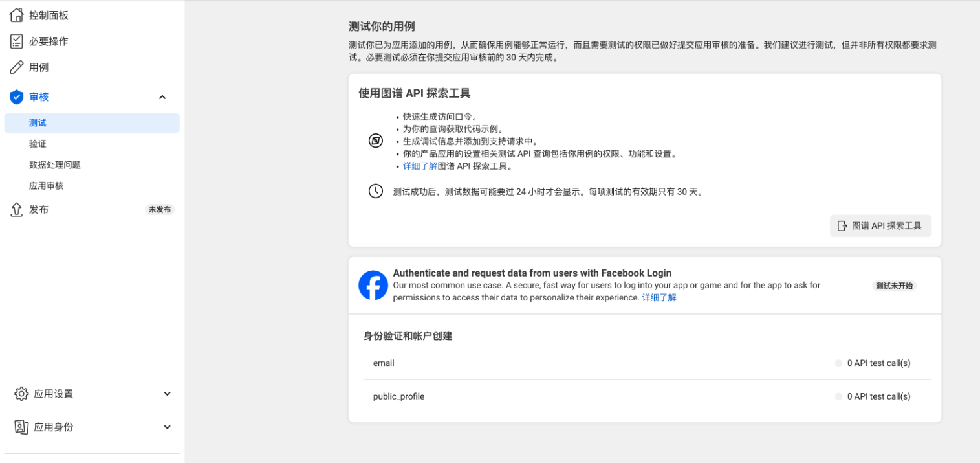Click the blue shield icon beside 审核
This screenshot has height=463, width=980.
(17, 97)
